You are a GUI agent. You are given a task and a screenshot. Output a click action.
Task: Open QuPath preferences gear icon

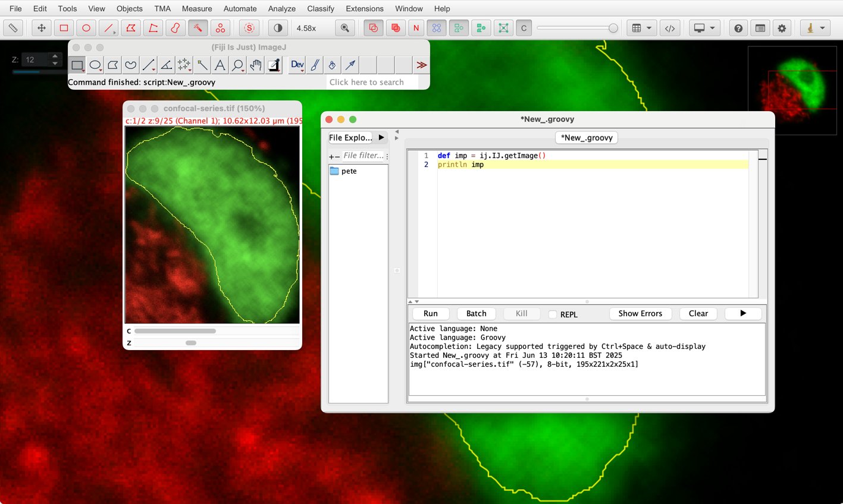782,28
